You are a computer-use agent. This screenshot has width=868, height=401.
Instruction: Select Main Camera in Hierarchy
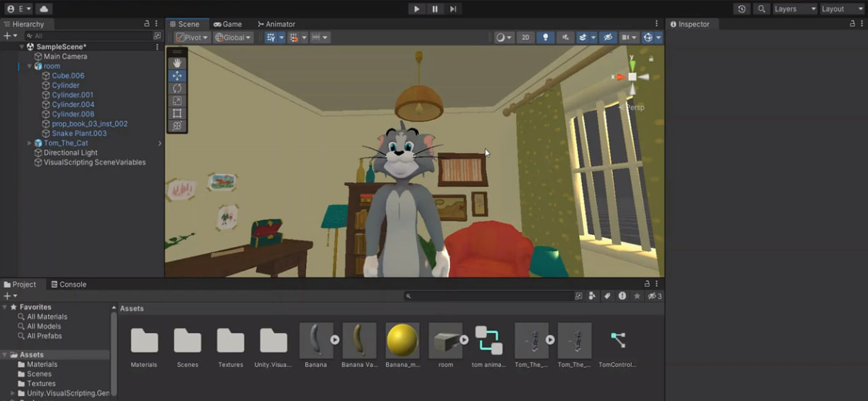65,57
